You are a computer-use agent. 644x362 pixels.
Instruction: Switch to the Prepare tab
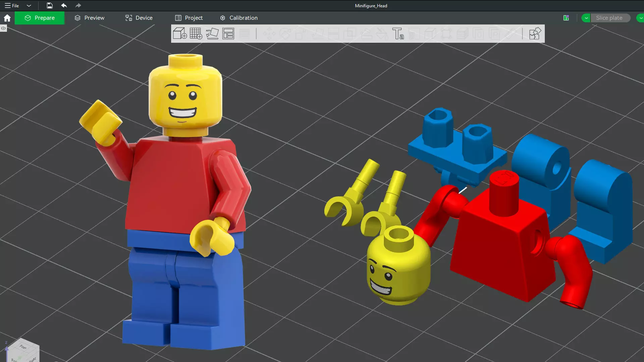pos(40,18)
